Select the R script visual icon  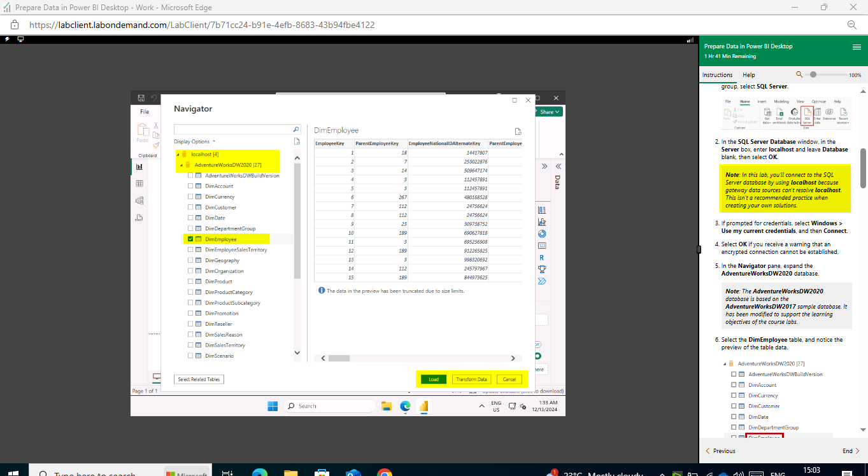542,257
